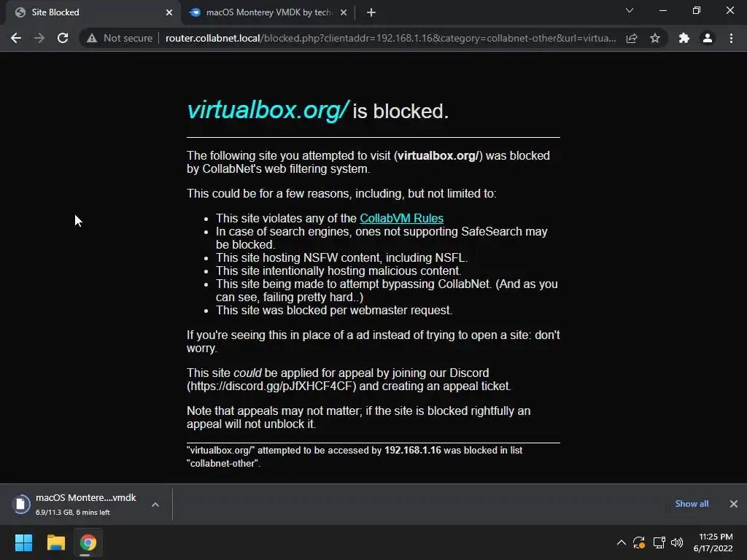The image size is (747, 560).
Task: Go back to the previous page
Action: click(x=16, y=38)
